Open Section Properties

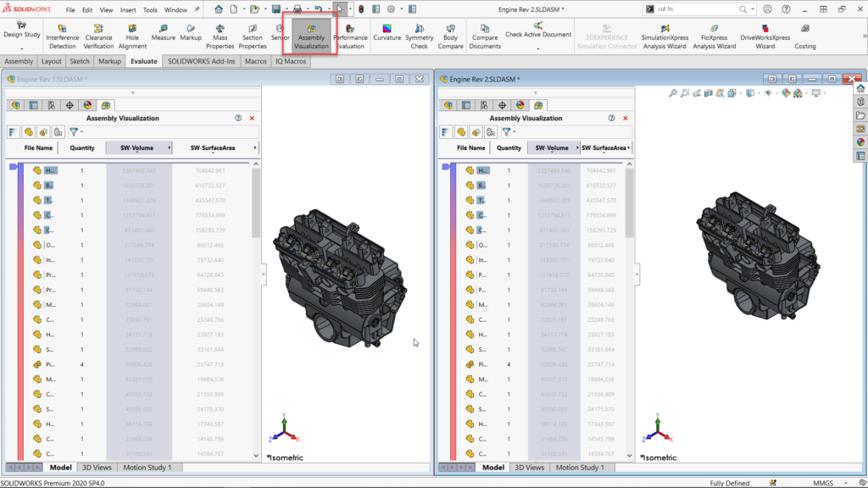(x=253, y=37)
